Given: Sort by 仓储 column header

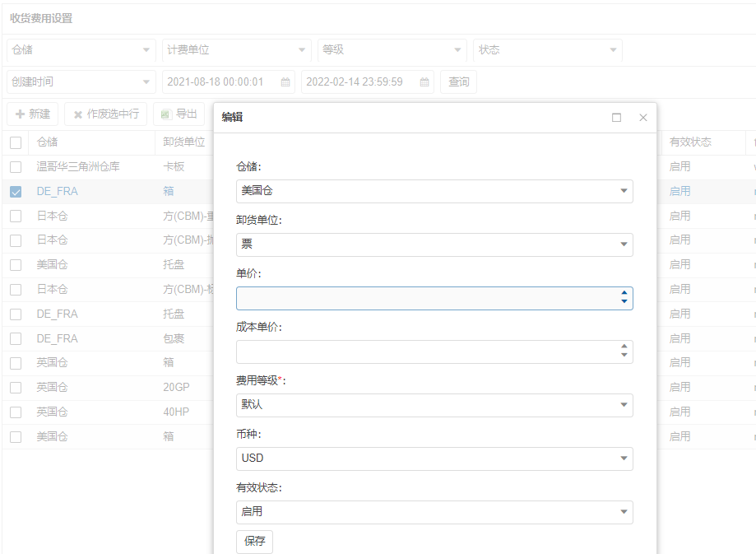Looking at the screenshot, I should pyautogui.click(x=47, y=142).
